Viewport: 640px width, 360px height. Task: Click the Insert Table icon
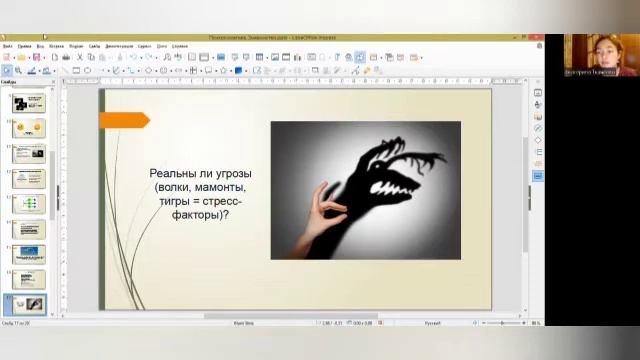pos(259,58)
